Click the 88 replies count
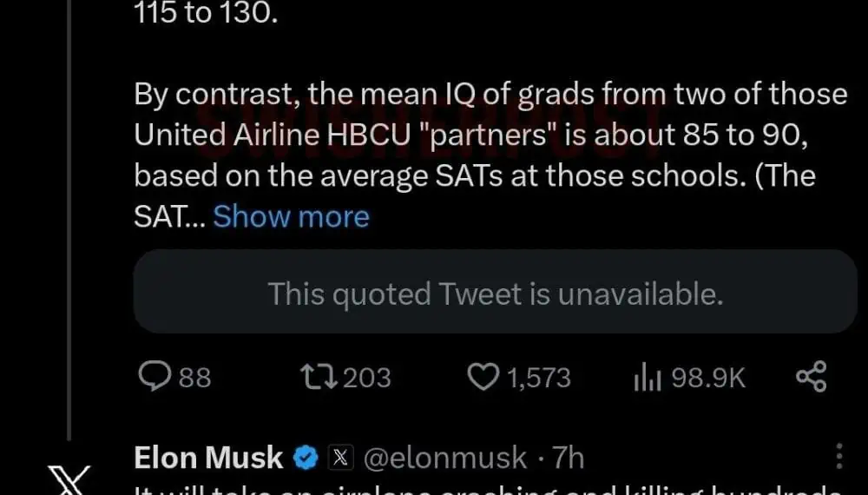 [x=194, y=378]
